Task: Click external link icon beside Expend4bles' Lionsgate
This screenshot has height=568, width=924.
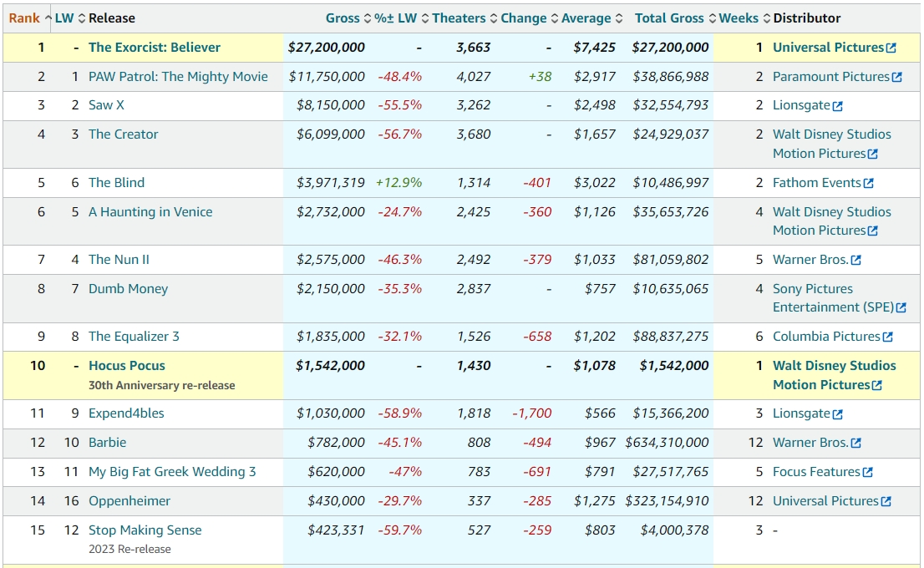Action: pos(837,415)
